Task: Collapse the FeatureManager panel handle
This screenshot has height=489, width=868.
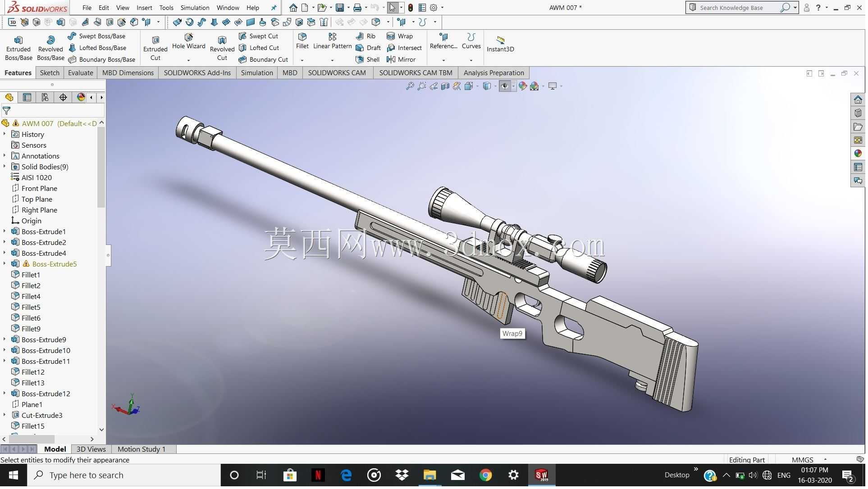Action: 108,255
